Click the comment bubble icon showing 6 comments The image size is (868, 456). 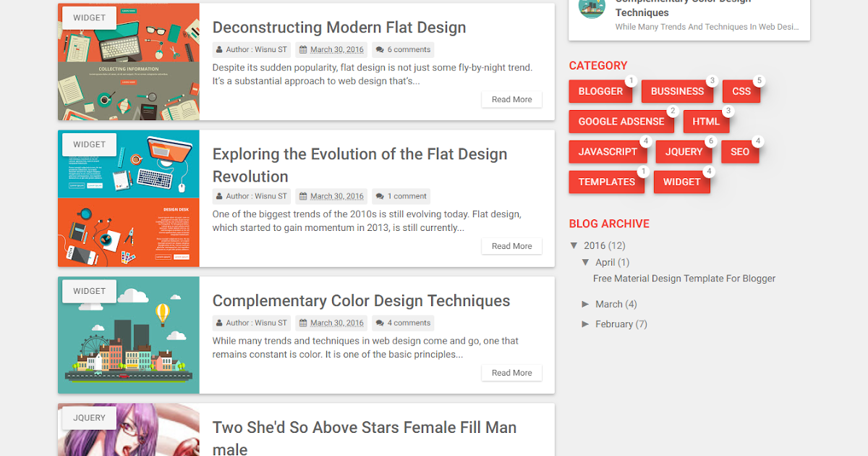point(381,49)
